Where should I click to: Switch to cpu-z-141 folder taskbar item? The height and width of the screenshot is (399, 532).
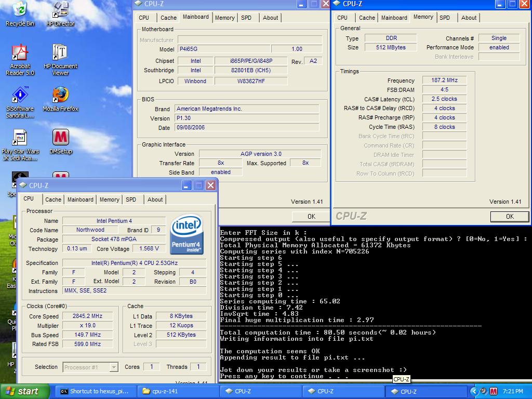tap(178, 391)
